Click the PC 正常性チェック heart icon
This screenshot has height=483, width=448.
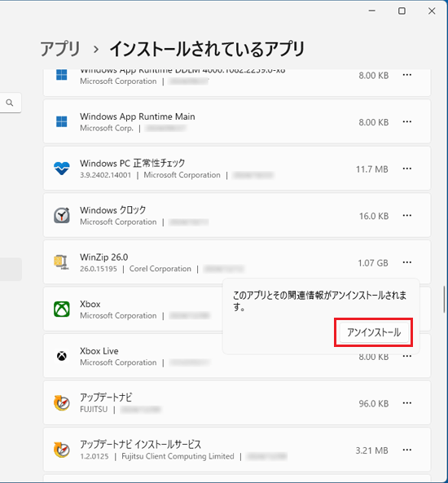point(62,168)
